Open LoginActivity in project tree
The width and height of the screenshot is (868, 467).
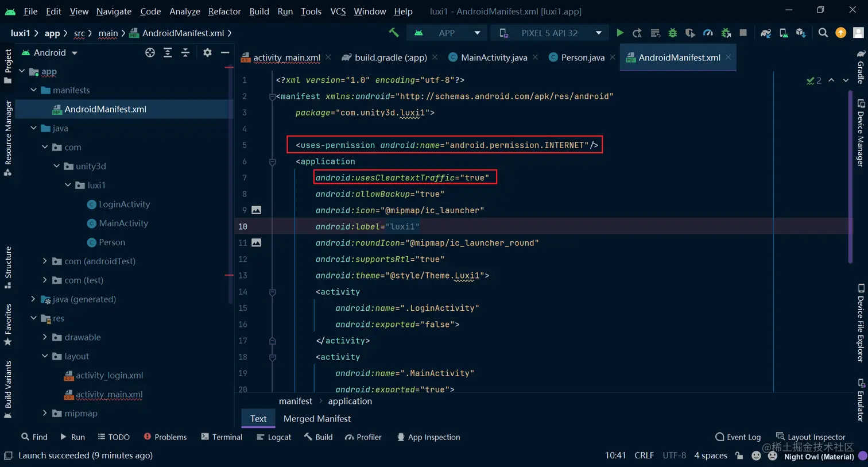(124, 204)
